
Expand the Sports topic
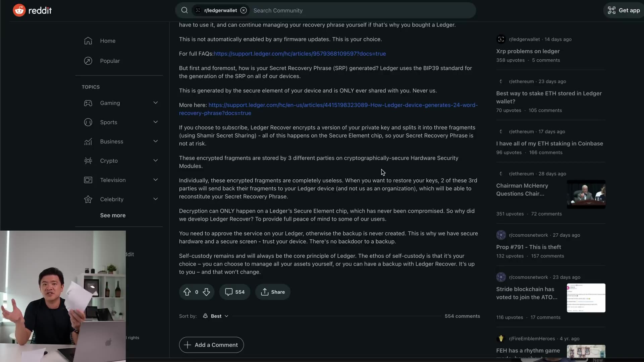(156, 122)
